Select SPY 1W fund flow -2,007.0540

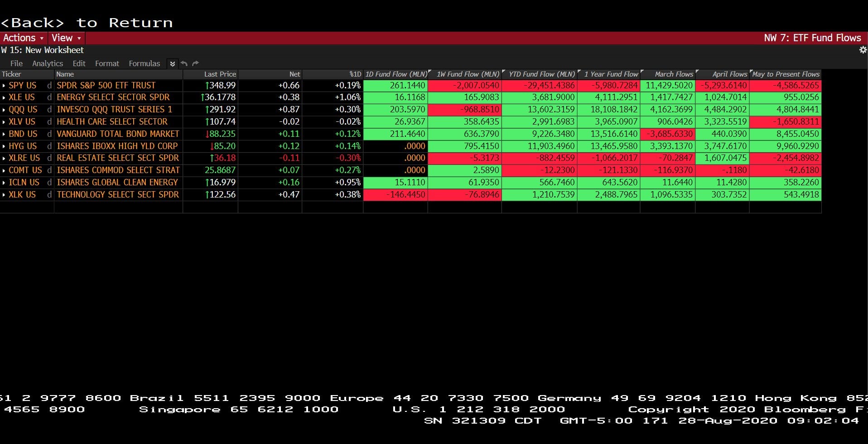(465, 86)
